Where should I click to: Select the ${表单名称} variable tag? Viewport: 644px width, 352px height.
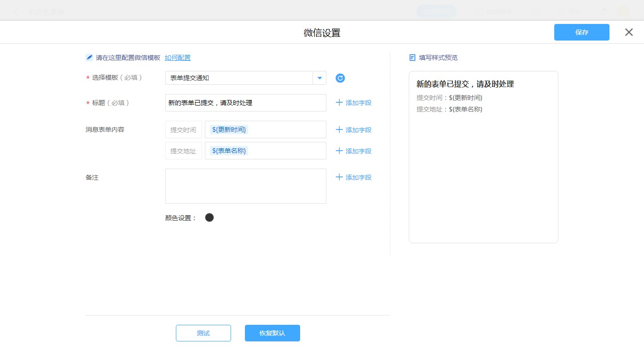(229, 151)
